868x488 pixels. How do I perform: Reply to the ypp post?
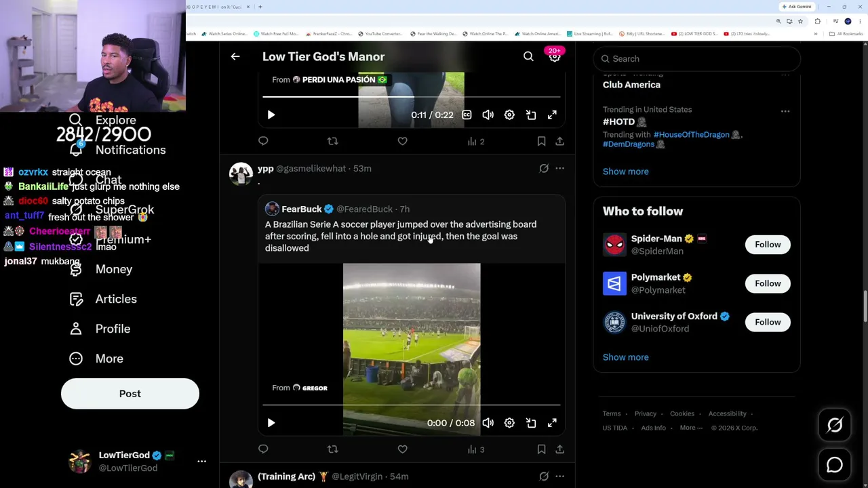[x=263, y=449]
